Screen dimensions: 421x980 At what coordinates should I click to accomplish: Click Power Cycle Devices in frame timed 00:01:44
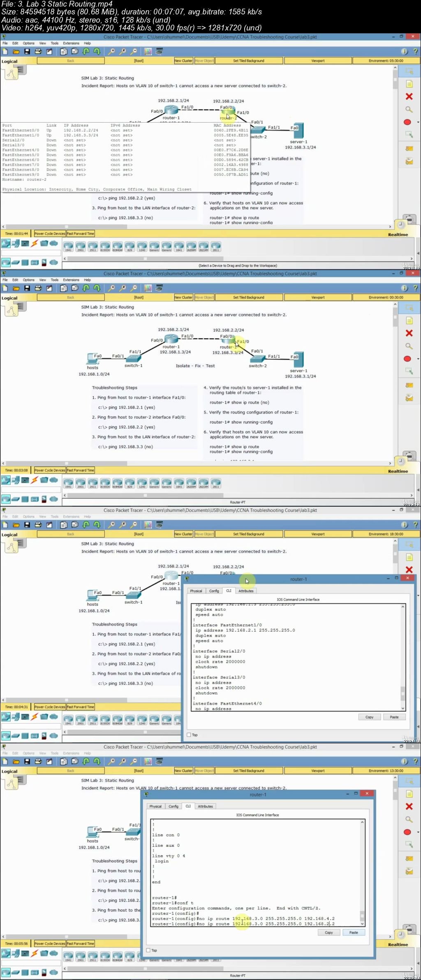(50, 233)
